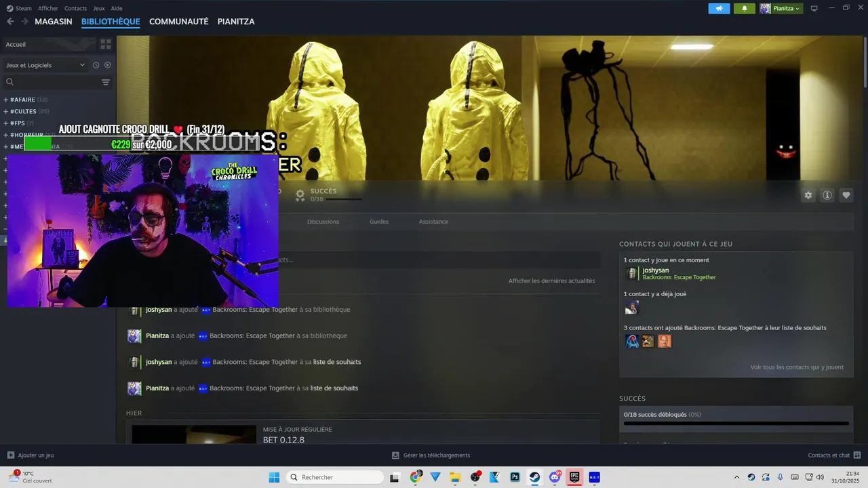Image resolution: width=868 pixels, height=488 pixels.
Task: Open the BET 0.12.8 update news
Action: 283,440
